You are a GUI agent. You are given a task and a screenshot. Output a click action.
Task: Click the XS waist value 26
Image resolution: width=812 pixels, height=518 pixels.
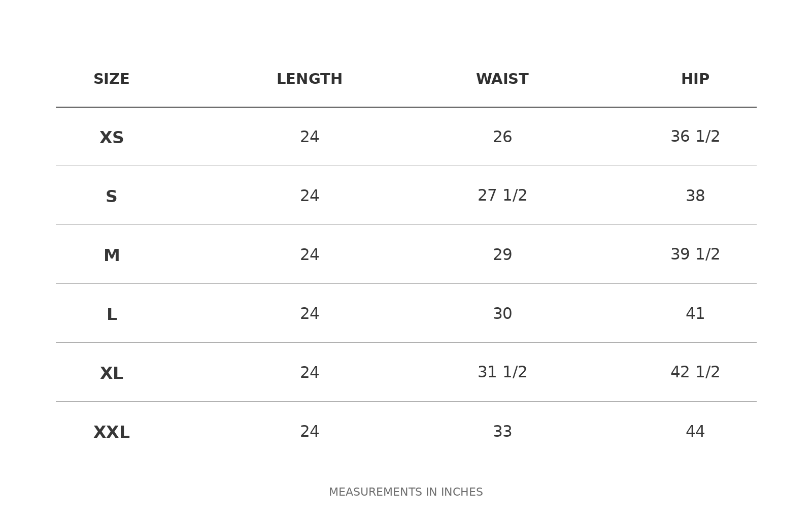click(x=502, y=137)
